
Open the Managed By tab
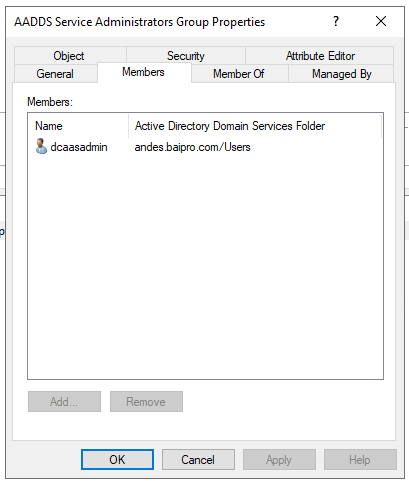[341, 74]
